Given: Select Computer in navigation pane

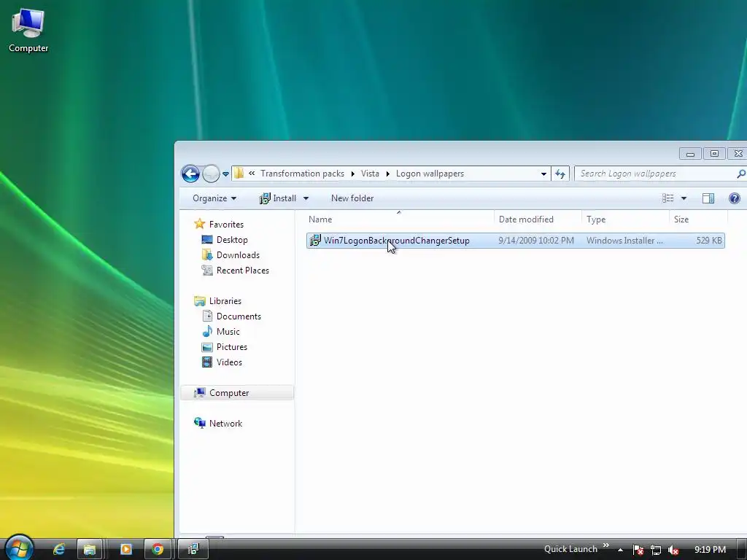Looking at the screenshot, I should pyautogui.click(x=237, y=393).
